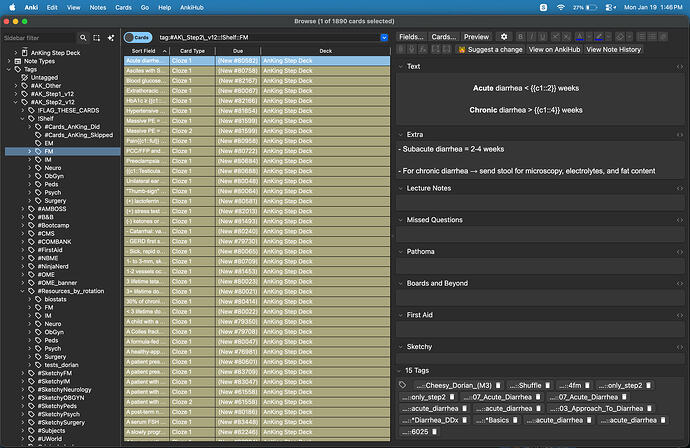Click the Preview button
690x448 pixels.
[x=476, y=37]
